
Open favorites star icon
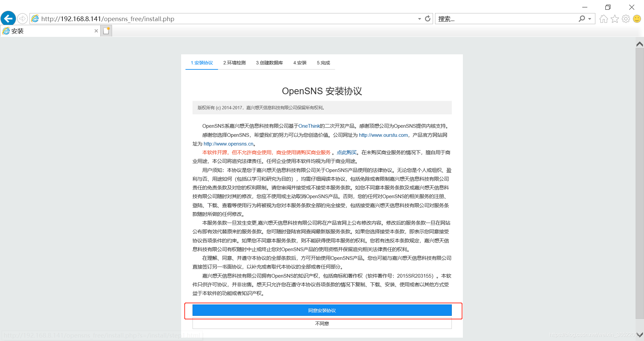[x=614, y=19]
